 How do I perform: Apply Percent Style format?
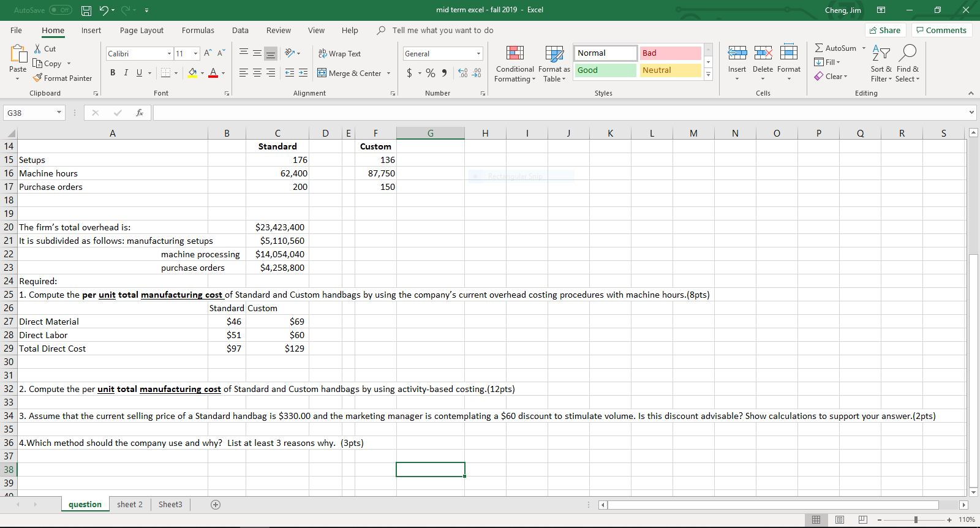pos(431,74)
